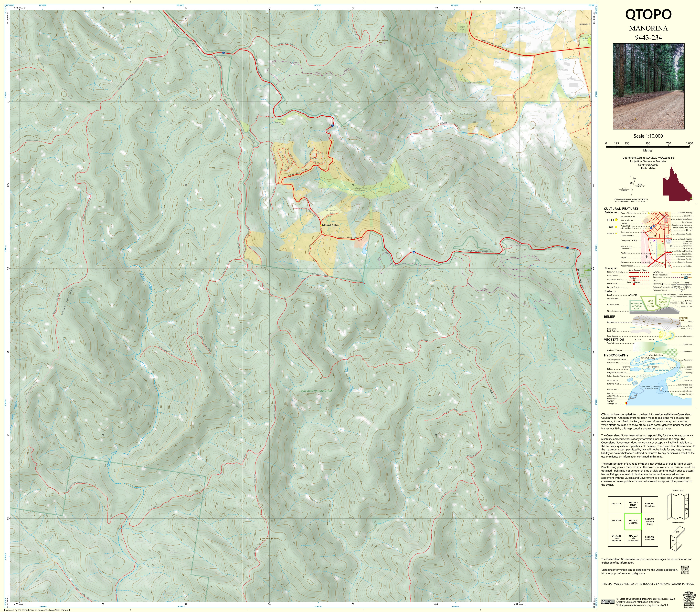Select the 9443-232 Brookfield index cell

click(650, 538)
